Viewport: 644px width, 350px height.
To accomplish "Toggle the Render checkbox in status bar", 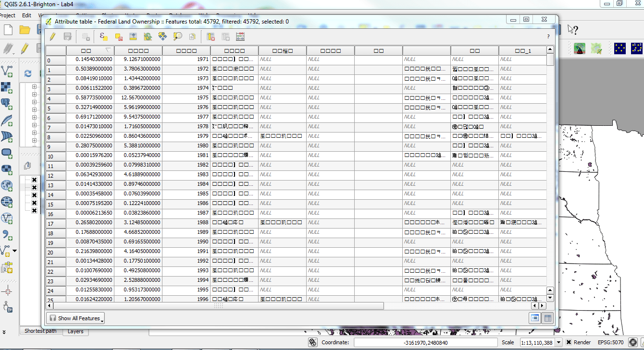I will (569, 342).
